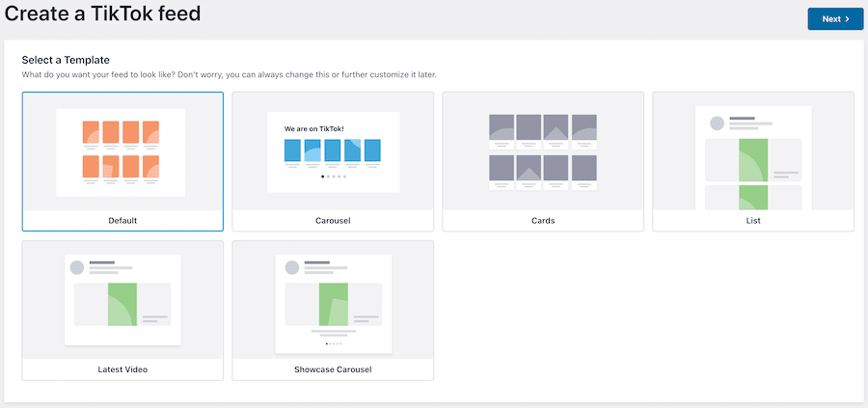Click the Latest Video template label
868x408 pixels.
122,369
